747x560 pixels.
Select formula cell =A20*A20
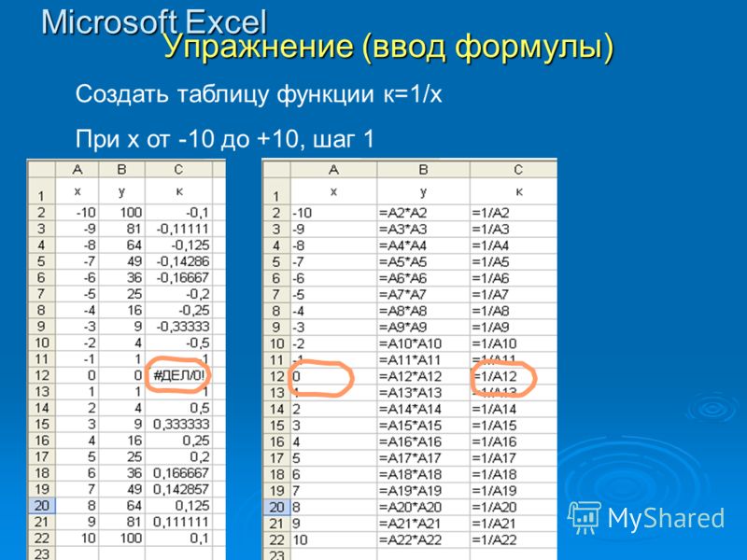(x=424, y=507)
